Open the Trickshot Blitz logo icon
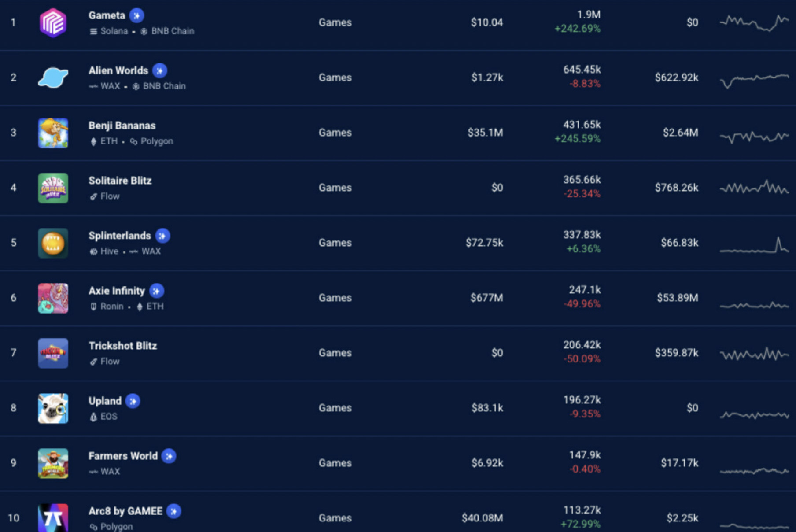The height and width of the screenshot is (532, 796). point(53,353)
